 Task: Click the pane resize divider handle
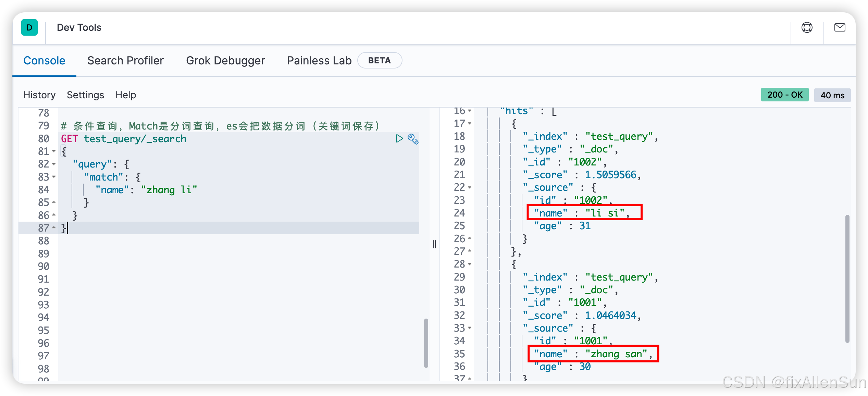(434, 244)
